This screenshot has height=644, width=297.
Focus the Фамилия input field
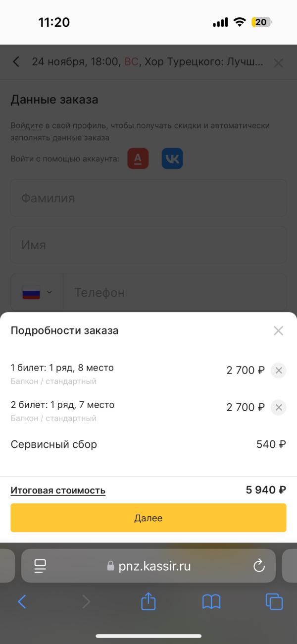(x=148, y=198)
